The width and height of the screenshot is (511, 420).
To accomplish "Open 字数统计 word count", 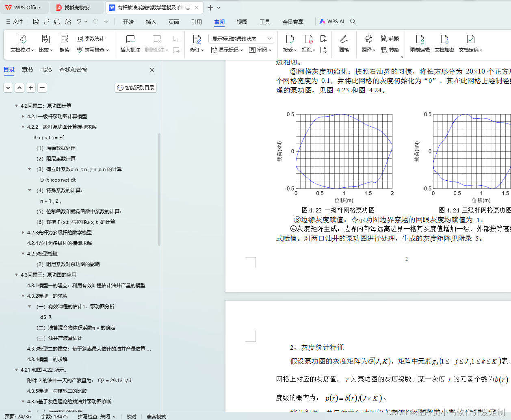I will pos(91,39).
